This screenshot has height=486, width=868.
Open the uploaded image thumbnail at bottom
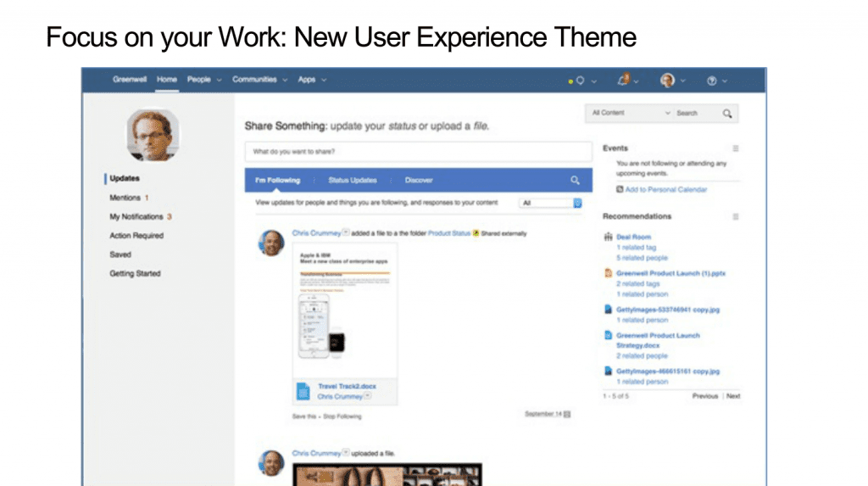387,475
